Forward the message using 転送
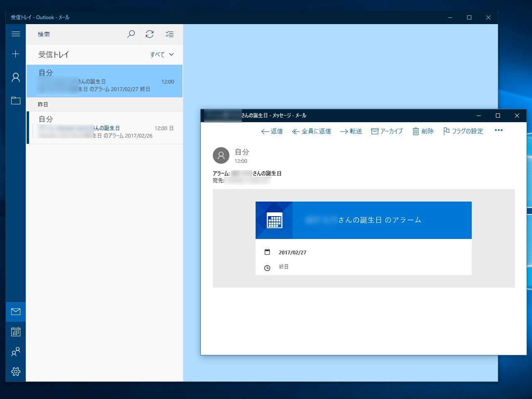This screenshot has height=399, width=532. click(x=351, y=131)
